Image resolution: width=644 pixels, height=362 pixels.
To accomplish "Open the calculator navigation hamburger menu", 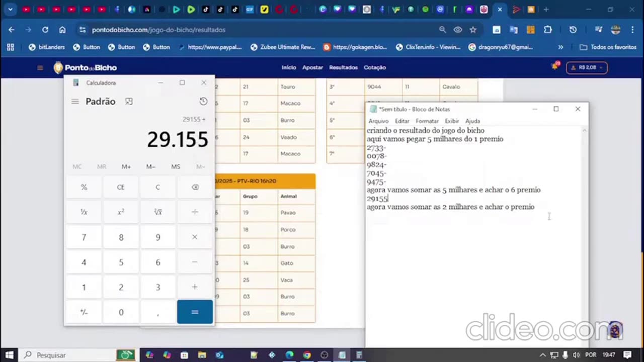I will click(x=75, y=102).
